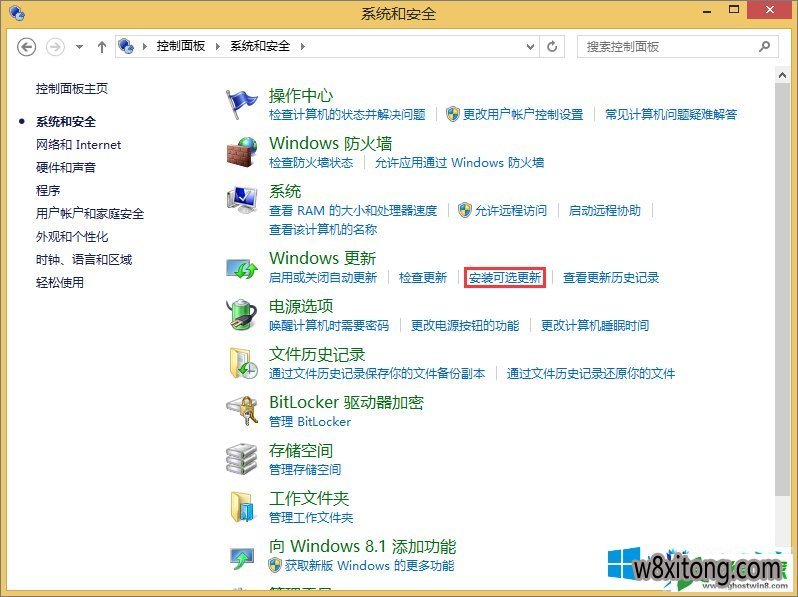Go up one level with up arrow
Image resolution: width=798 pixels, height=597 pixels.
(102, 47)
